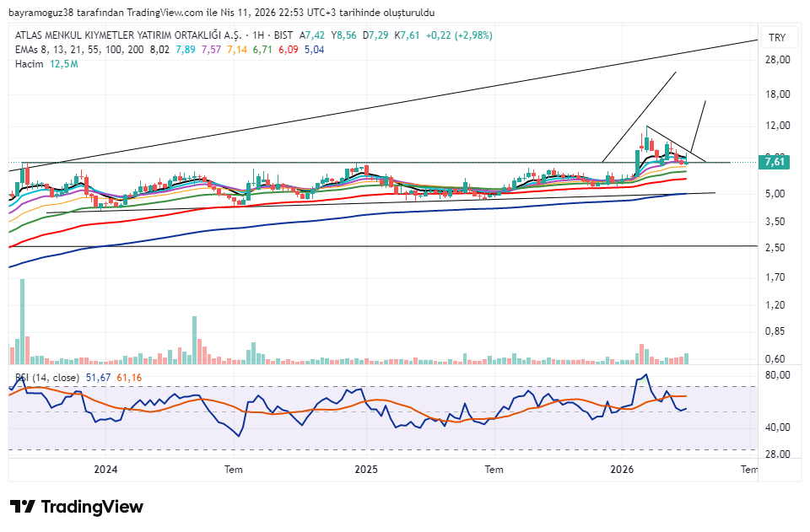The width and height of the screenshot is (810, 532).
Task: Click the 80,00 level on the RSI axis
Action: click(778, 375)
